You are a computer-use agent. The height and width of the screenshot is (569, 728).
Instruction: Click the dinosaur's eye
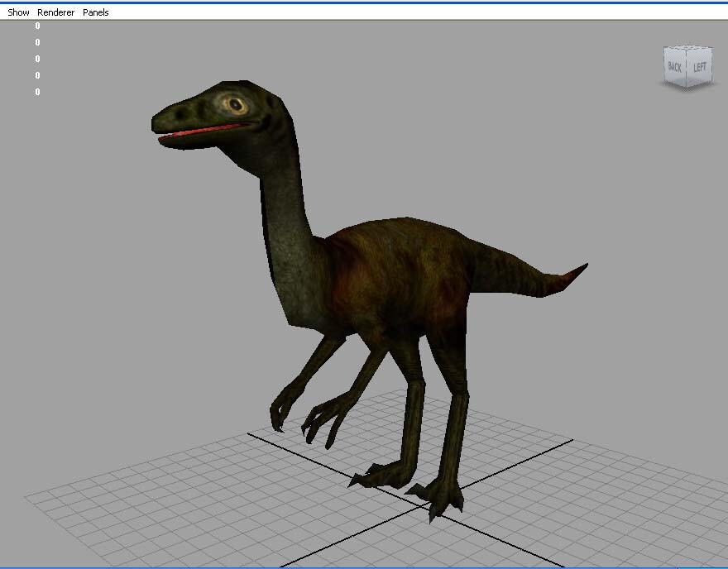tap(234, 106)
